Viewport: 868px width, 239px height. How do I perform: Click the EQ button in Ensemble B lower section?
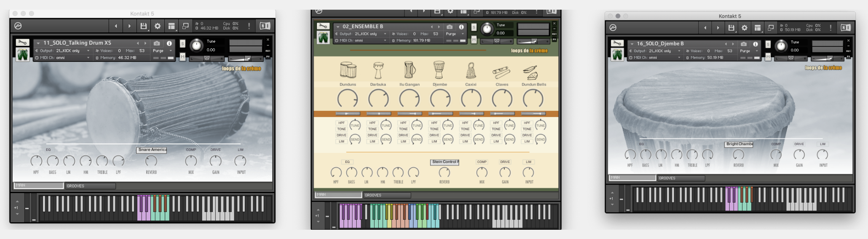347,162
